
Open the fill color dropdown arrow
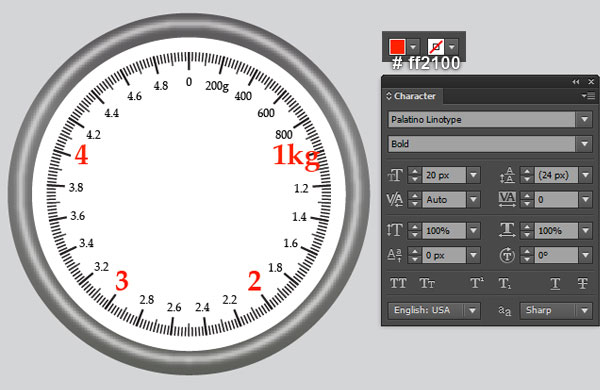413,47
